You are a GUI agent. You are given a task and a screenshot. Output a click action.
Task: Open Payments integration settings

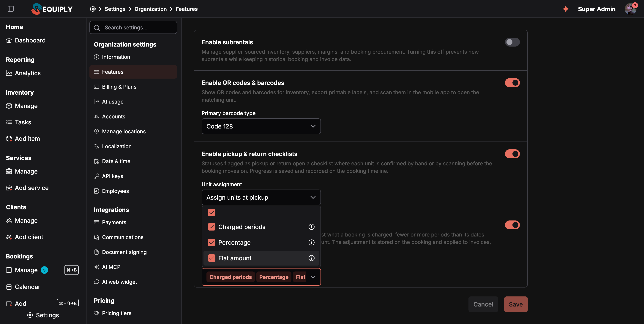(133, 222)
